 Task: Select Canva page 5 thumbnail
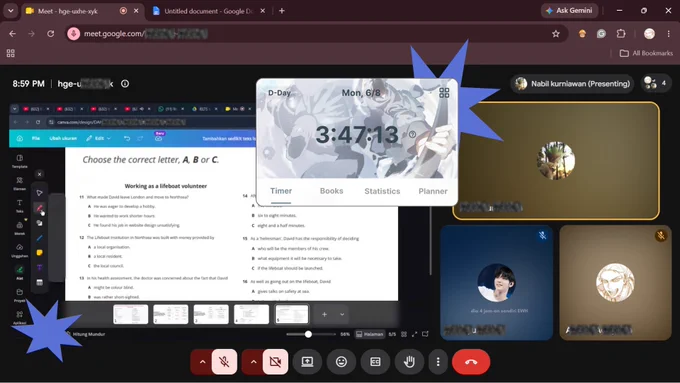click(292, 314)
